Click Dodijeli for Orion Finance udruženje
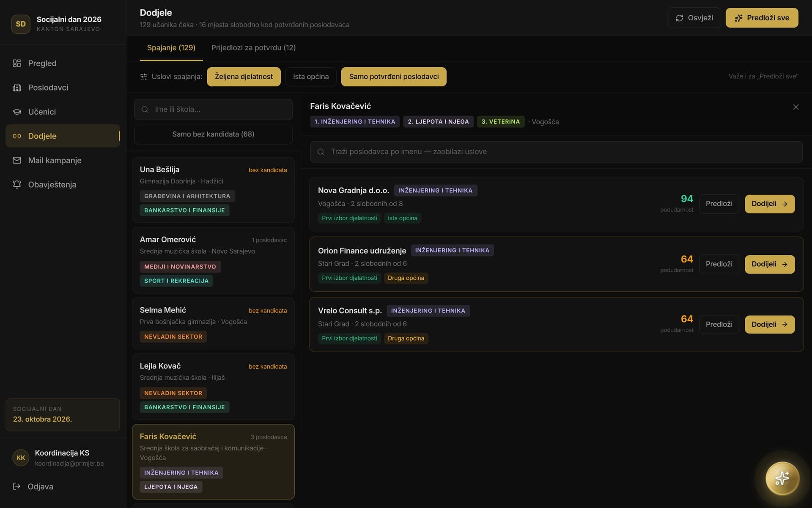812x508 pixels. [x=770, y=264]
